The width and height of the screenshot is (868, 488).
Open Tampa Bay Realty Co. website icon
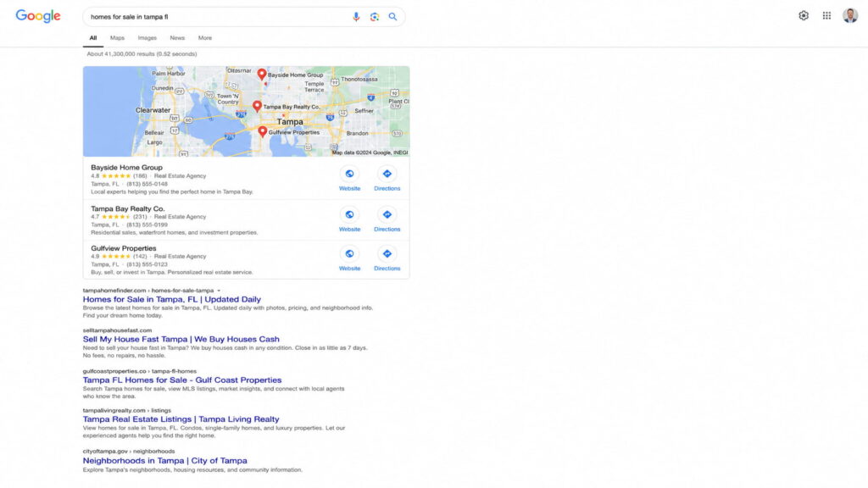[349, 214]
